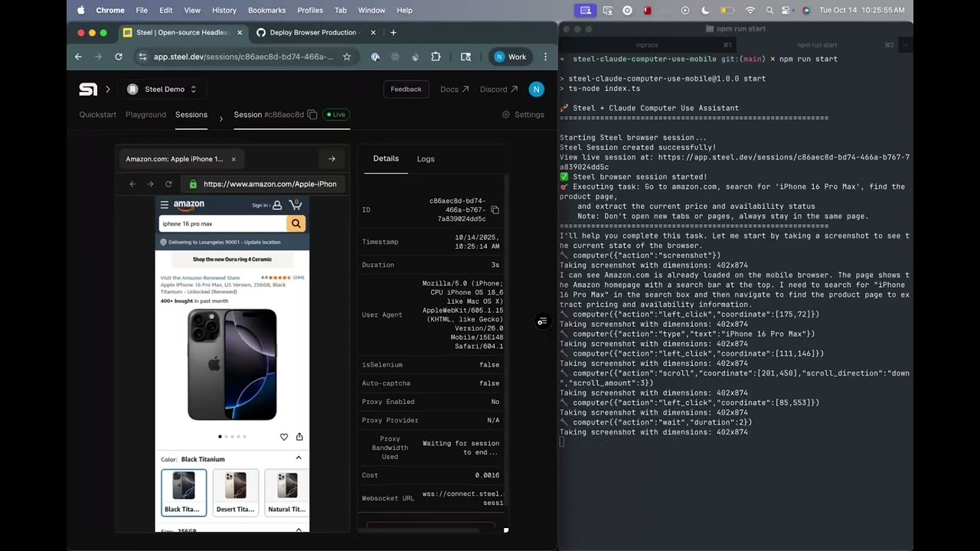Click the Amazon search field with iphone 16 pro max
The image size is (980, 551).
[223, 223]
